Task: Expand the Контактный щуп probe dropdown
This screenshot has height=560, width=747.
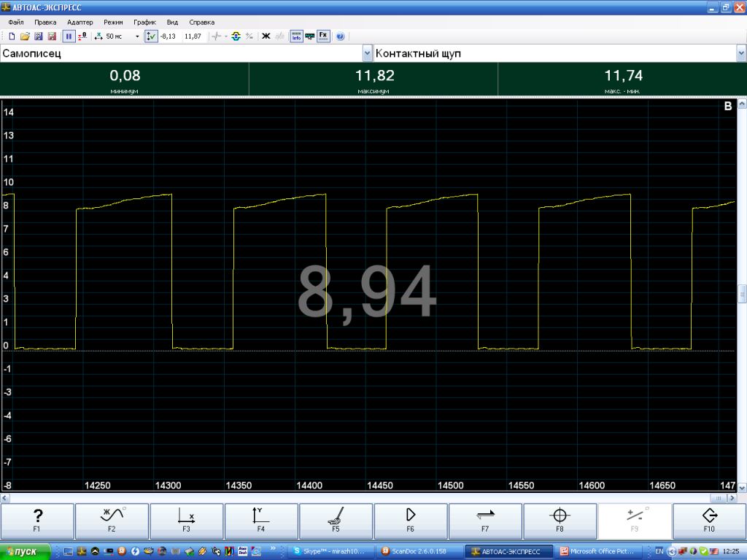Action: tap(741, 53)
